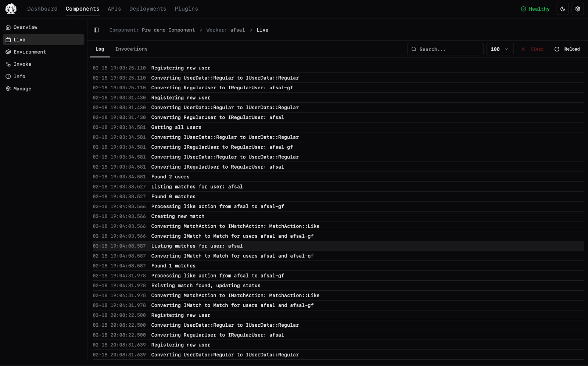Click the Healthy status indicator

tap(535, 9)
